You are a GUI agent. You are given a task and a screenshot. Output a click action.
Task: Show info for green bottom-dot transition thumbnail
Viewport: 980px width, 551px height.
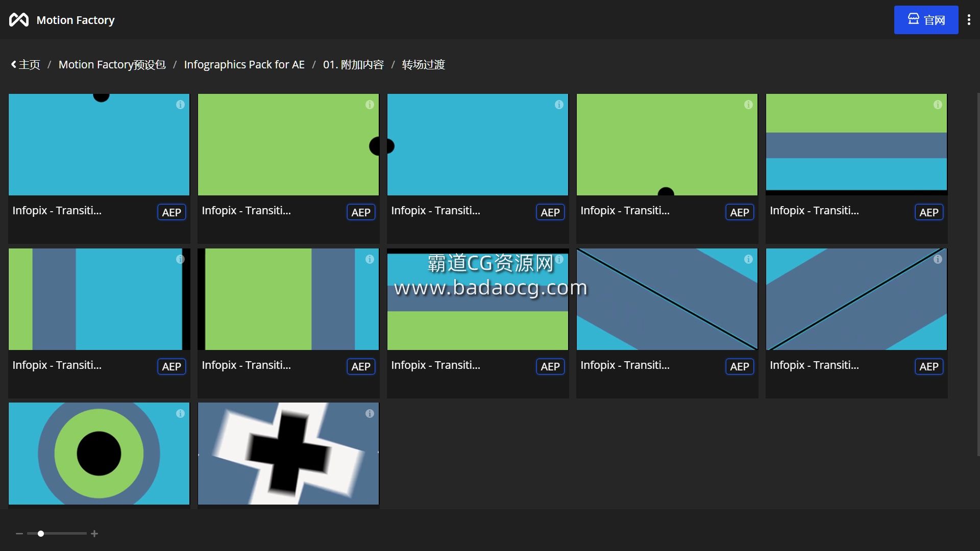click(748, 105)
